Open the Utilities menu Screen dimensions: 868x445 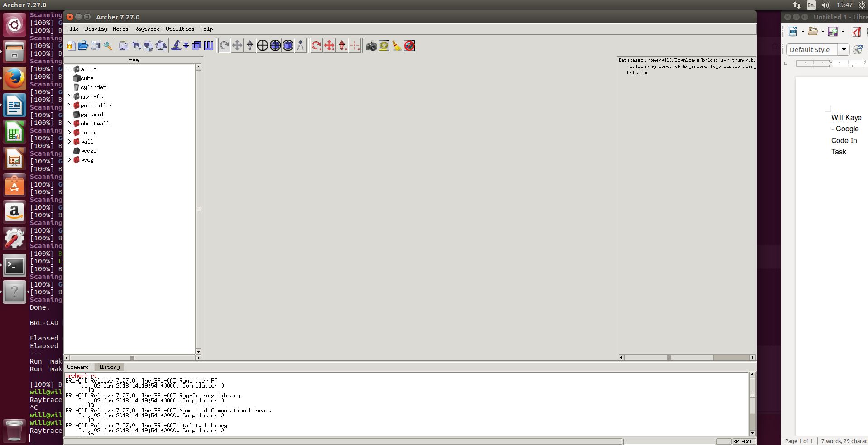coord(180,29)
